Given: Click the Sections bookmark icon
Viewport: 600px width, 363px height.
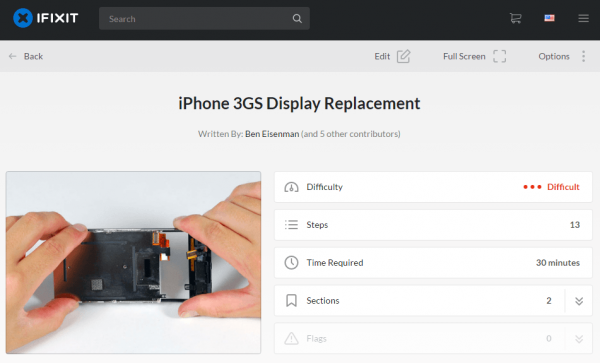Looking at the screenshot, I should tap(291, 300).
